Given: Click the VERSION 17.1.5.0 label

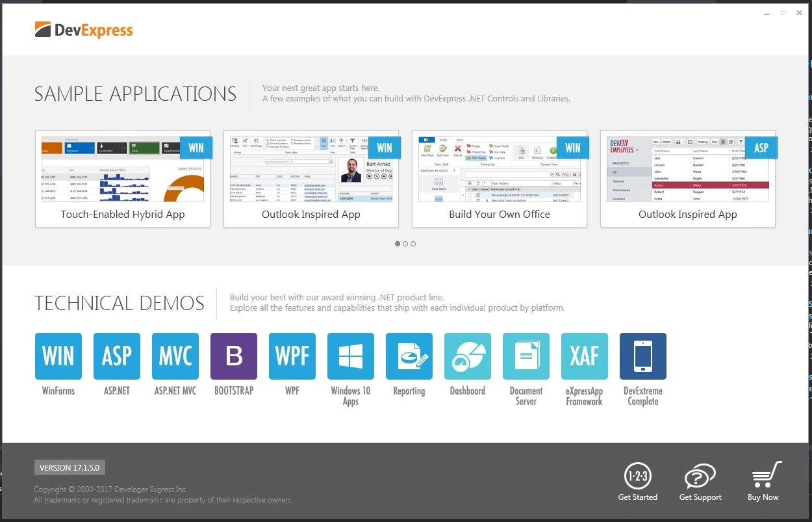Looking at the screenshot, I should click(70, 467).
